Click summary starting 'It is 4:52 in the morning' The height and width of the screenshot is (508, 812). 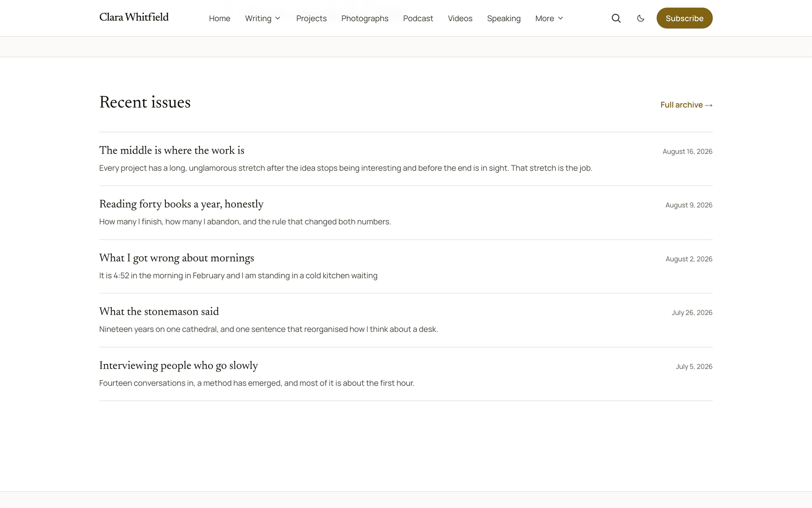point(238,276)
